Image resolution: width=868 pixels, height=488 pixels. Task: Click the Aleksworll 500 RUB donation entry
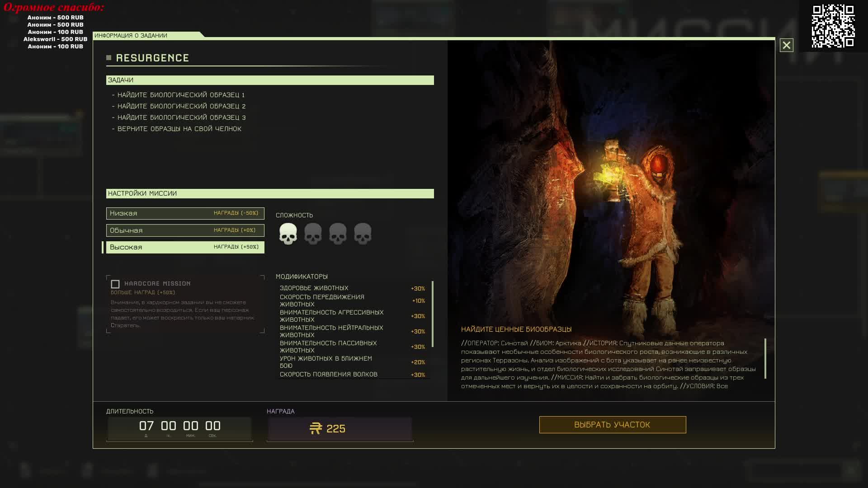(55, 39)
